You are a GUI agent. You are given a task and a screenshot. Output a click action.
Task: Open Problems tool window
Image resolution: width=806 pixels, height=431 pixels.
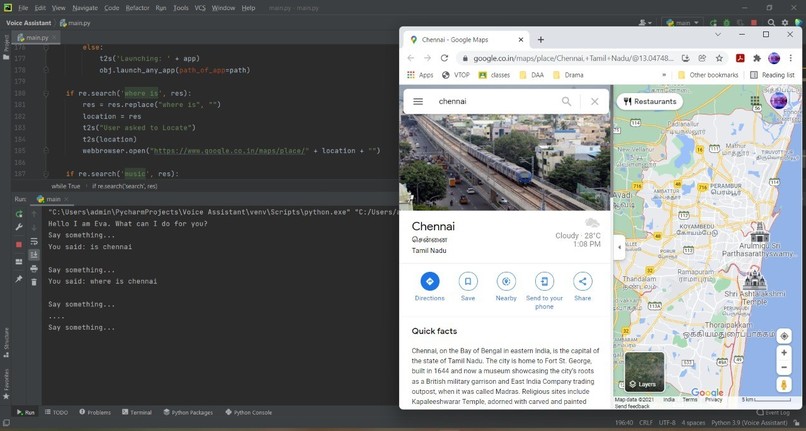(95, 412)
